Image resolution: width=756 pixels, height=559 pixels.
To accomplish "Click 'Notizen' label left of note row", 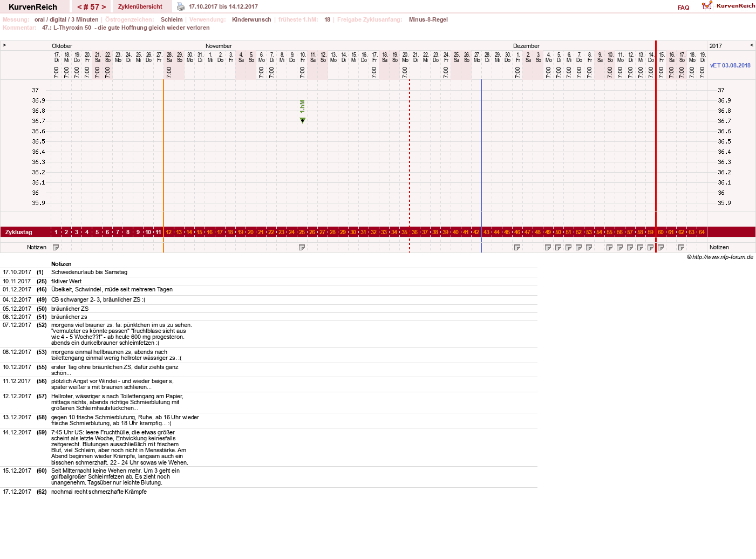I will point(37,247).
